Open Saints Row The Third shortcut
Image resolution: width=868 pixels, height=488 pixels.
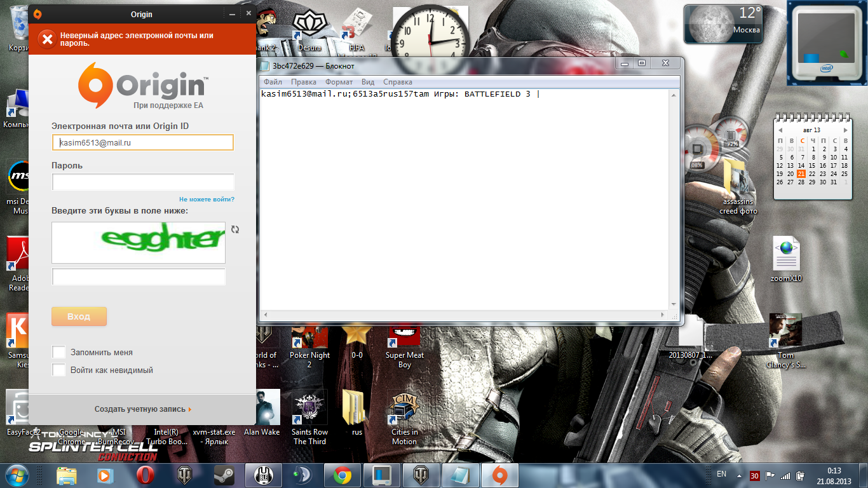309,417
